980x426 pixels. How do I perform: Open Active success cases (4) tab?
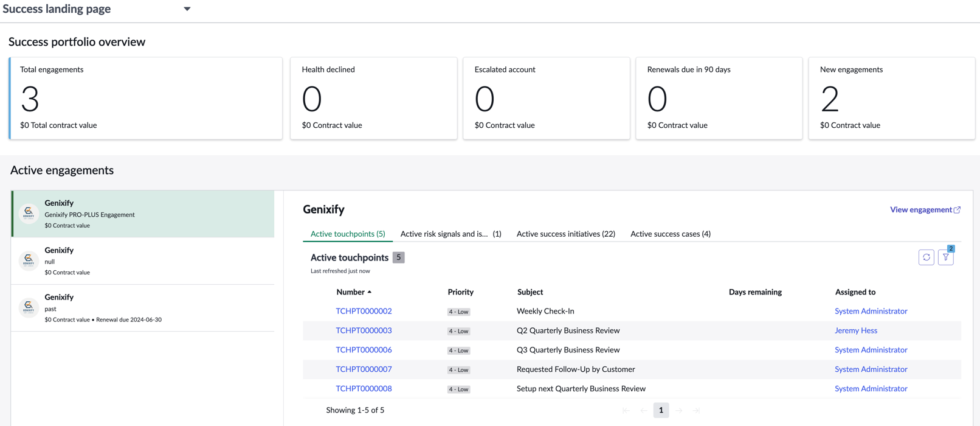pos(671,234)
